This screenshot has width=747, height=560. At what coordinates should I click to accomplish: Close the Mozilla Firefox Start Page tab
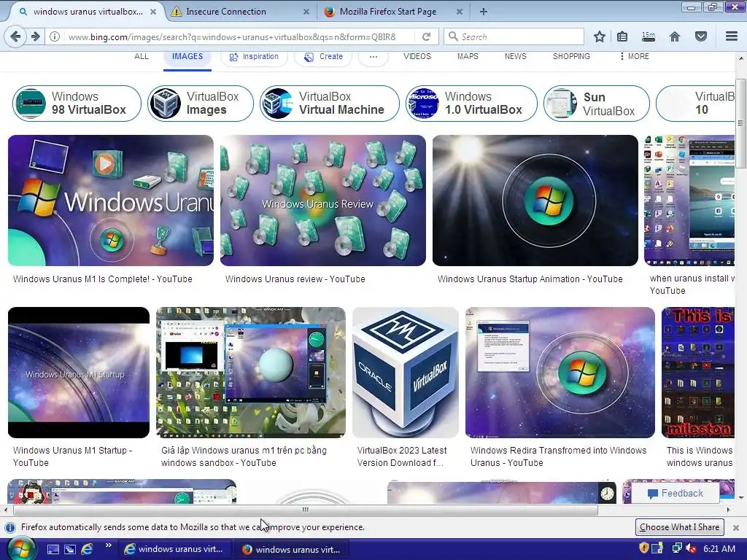click(460, 12)
